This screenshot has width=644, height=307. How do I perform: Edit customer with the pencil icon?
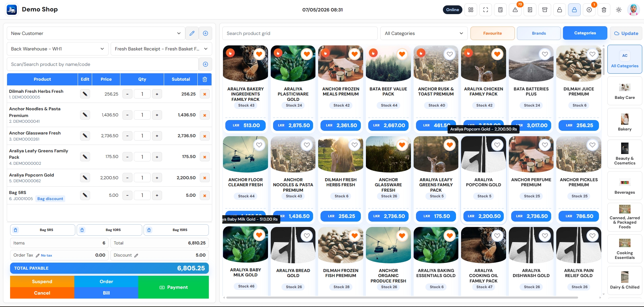point(192,33)
